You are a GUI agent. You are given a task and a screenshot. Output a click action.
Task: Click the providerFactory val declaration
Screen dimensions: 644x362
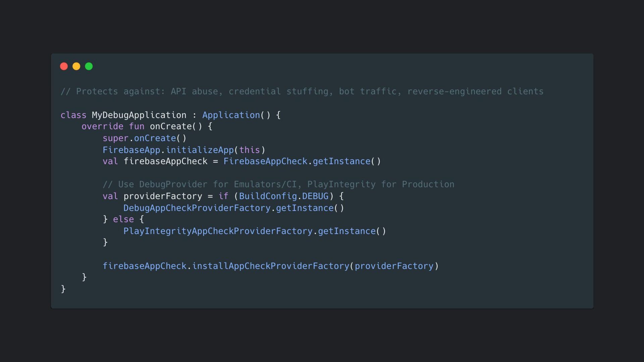pyautogui.click(x=163, y=196)
